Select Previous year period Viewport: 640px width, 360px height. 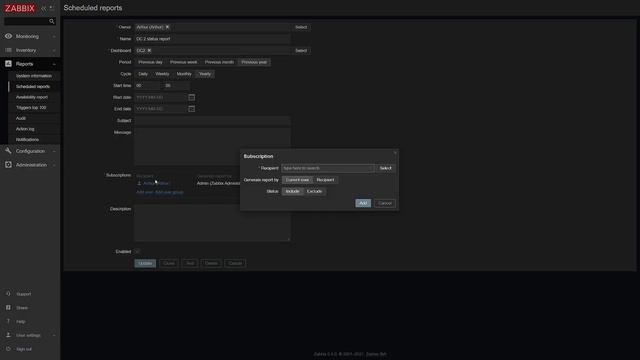pyautogui.click(x=254, y=62)
